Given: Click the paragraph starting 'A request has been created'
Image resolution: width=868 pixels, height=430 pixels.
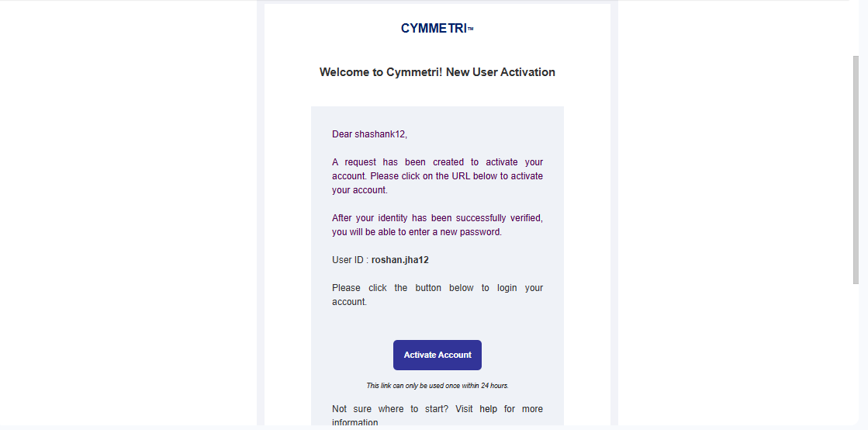Looking at the screenshot, I should (x=437, y=176).
